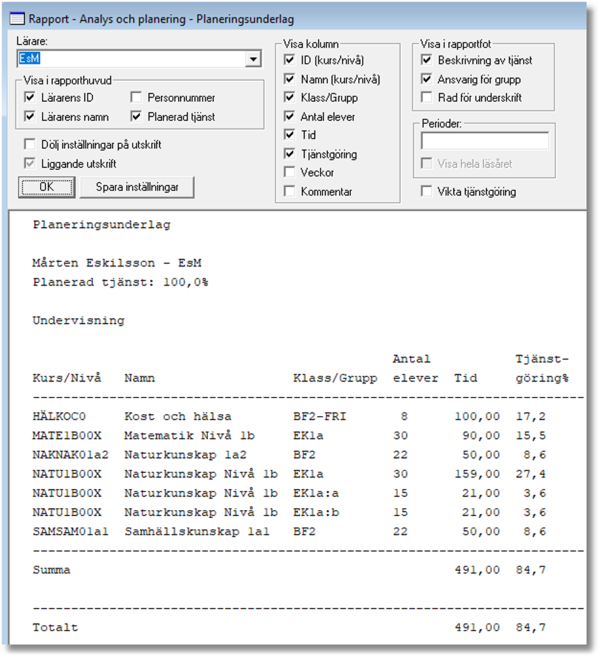Open the Lärare dropdown arrow
Screen dimensions: 600x658
(252, 60)
